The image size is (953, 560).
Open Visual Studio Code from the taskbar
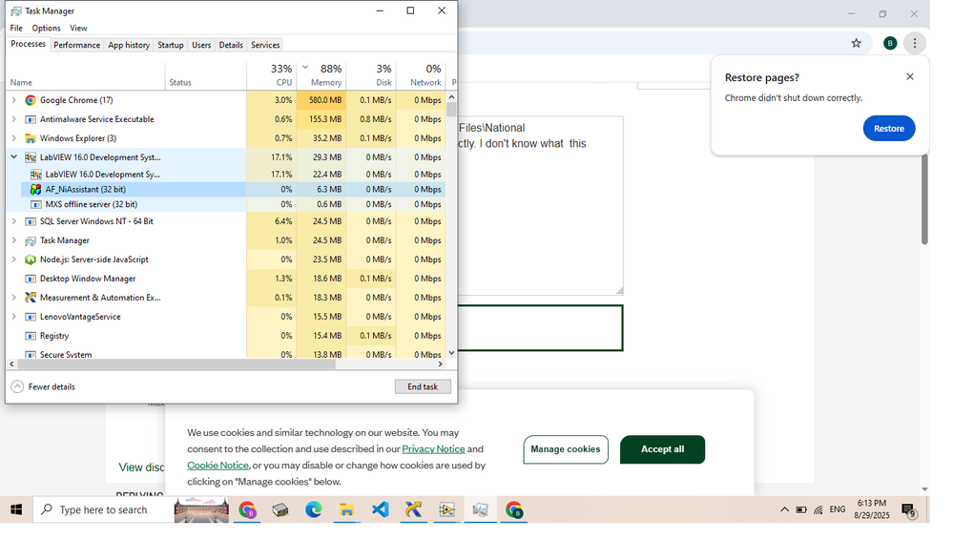click(381, 509)
